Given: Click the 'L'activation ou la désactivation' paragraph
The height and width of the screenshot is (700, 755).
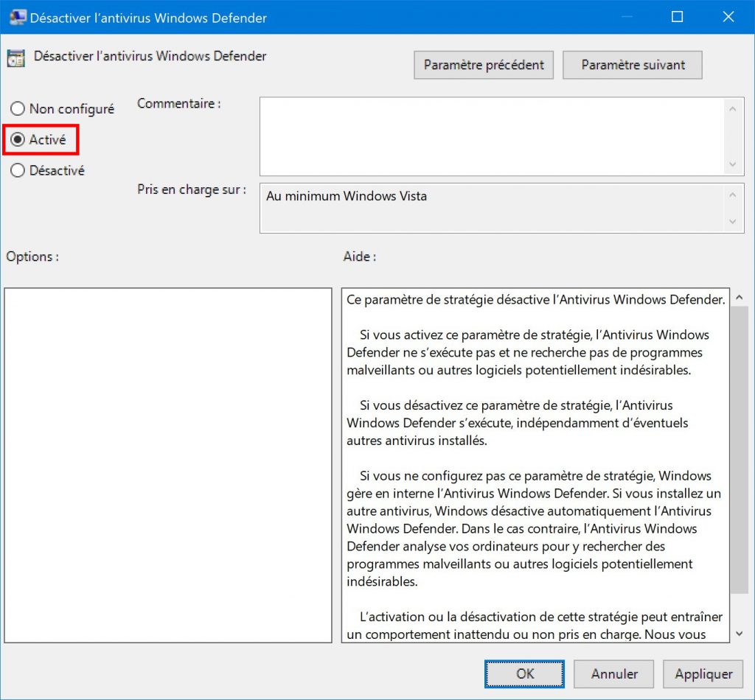Looking at the screenshot, I should pyautogui.click(x=535, y=626).
